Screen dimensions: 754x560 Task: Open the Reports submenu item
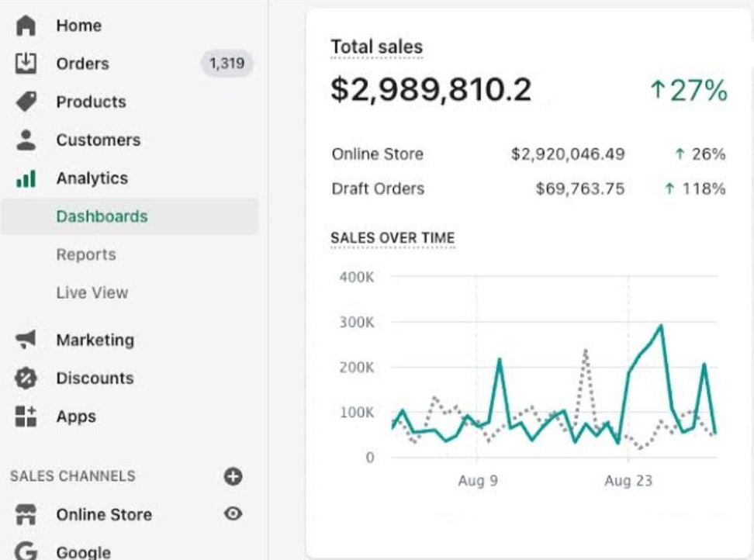pyautogui.click(x=85, y=254)
